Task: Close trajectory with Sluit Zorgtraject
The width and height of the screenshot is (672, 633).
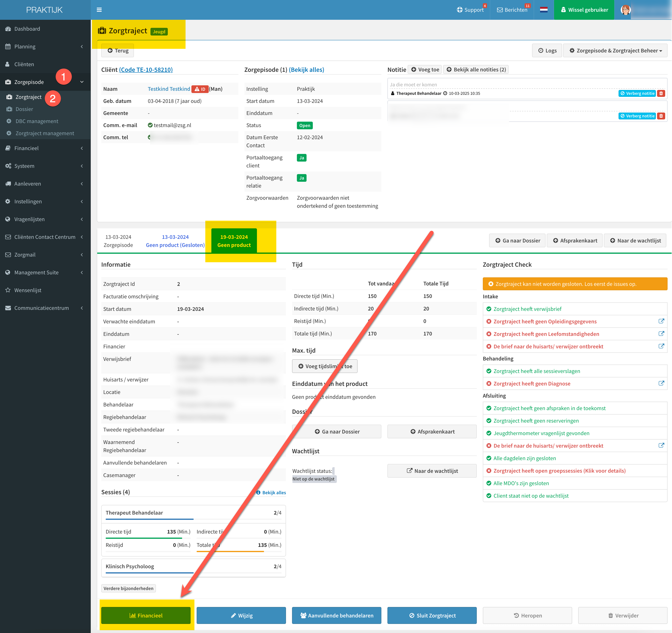Action: [432, 615]
